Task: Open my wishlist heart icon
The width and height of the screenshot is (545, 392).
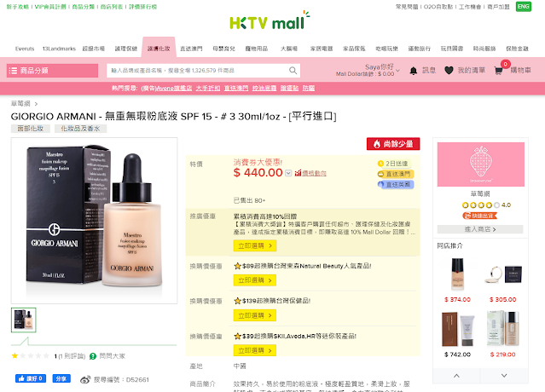Action: (x=449, y=71)
